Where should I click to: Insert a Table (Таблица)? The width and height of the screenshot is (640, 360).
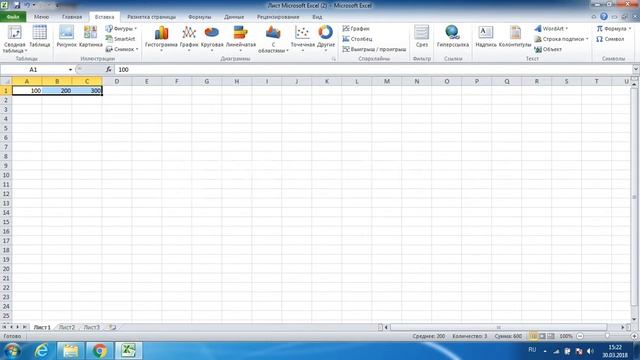(x=40, y=37)
